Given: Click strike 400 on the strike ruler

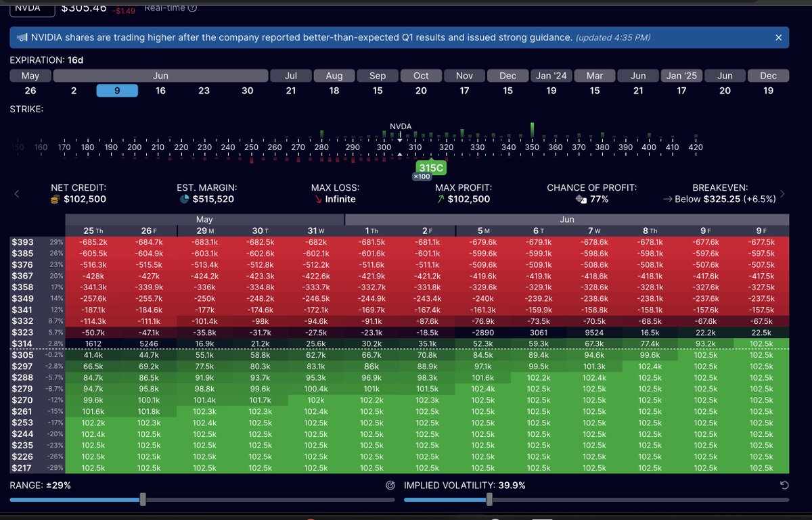Looking at the screenshot, I should coord(649,147).
